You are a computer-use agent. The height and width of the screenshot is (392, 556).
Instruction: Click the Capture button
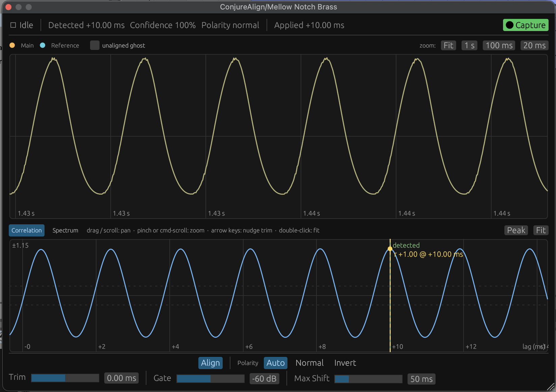point(526,25)
